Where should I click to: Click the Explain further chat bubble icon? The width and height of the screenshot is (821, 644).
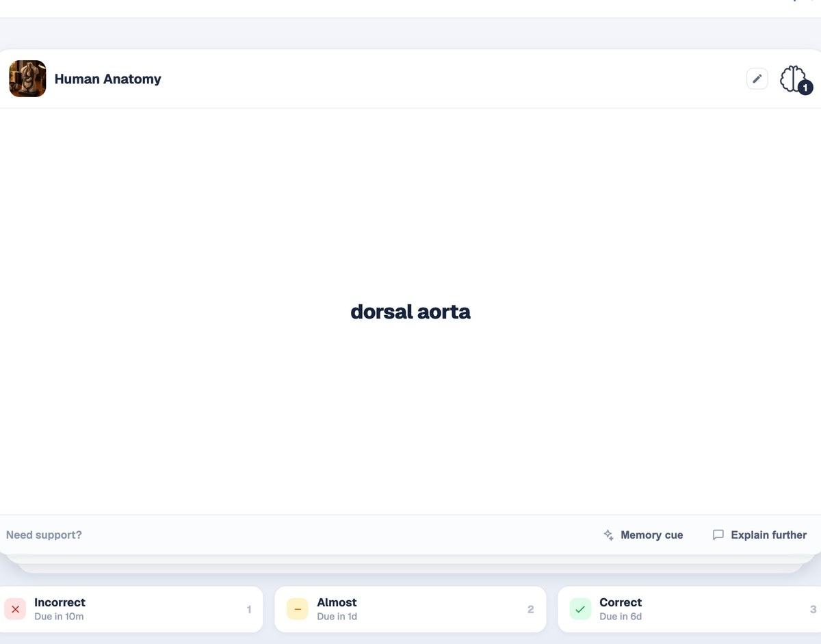point(718,535)
